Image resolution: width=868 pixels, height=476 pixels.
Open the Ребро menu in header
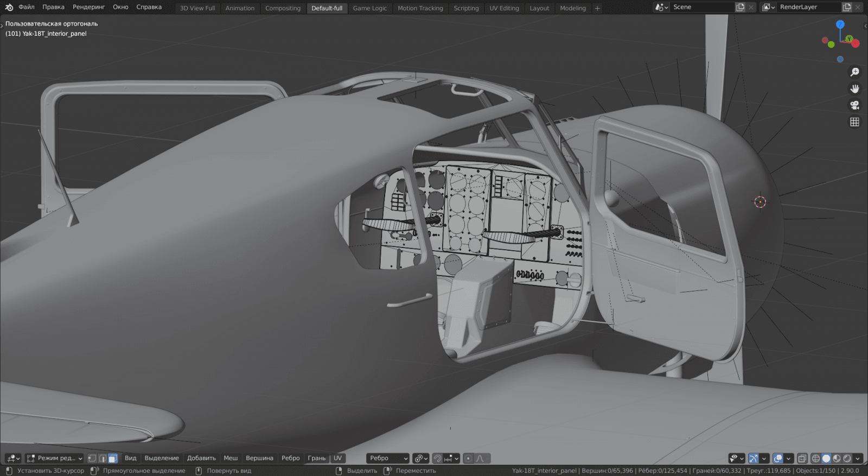[290, 459]
